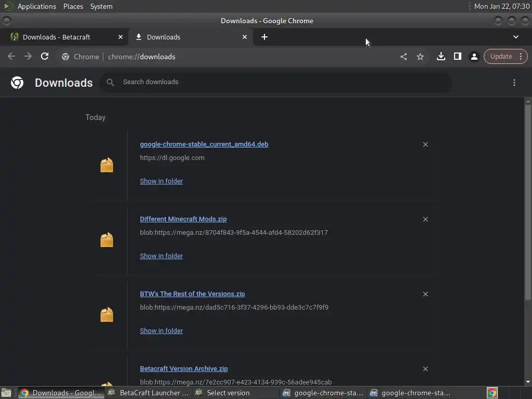Open the Downloads page three-dot more actions menu
Image resolution: width=532 pixels, height=399 pixels.
514,83
